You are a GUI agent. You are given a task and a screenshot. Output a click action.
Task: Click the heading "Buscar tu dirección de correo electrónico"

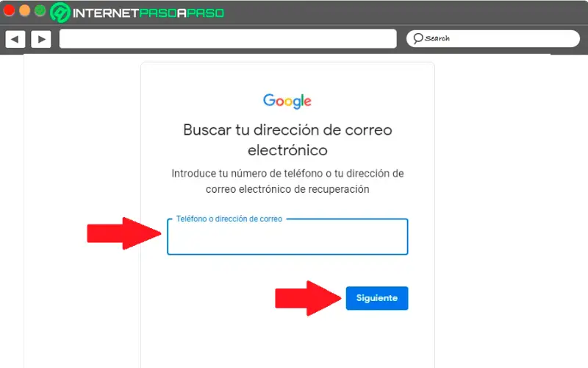click(x=287, y=140)
